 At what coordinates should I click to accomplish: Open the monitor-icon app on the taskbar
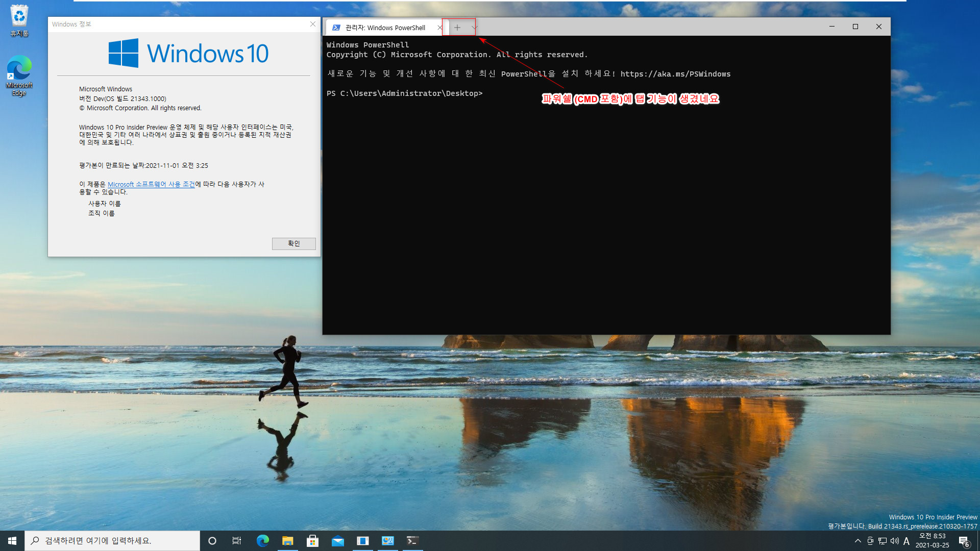point(387,541)
